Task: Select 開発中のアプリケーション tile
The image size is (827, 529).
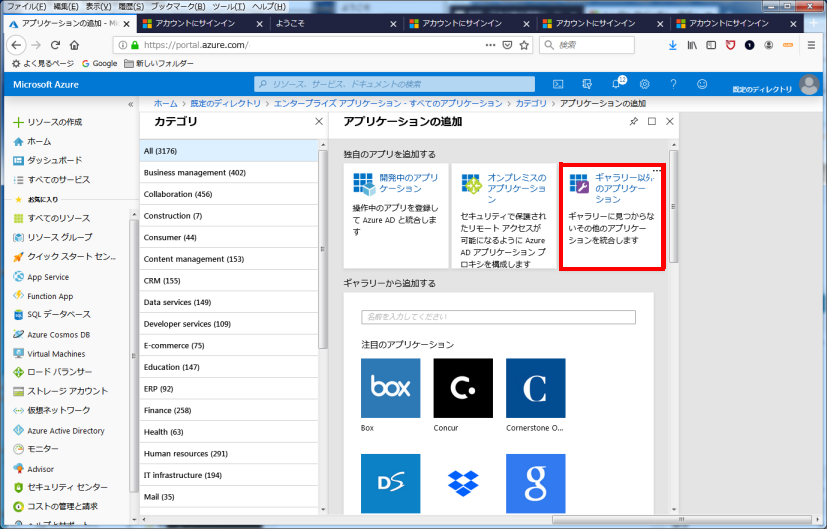Action: click(x=396, y=215)
